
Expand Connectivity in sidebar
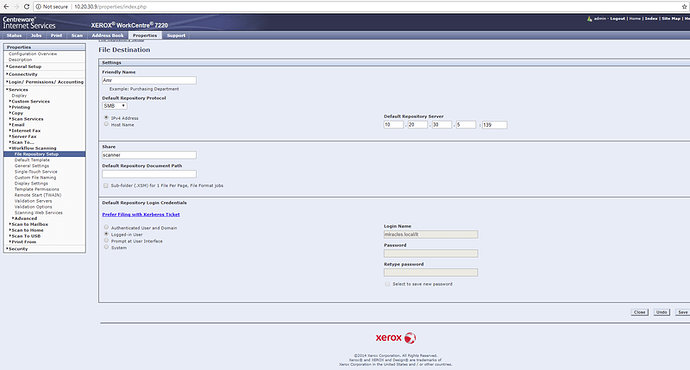[x=23, y=74]
